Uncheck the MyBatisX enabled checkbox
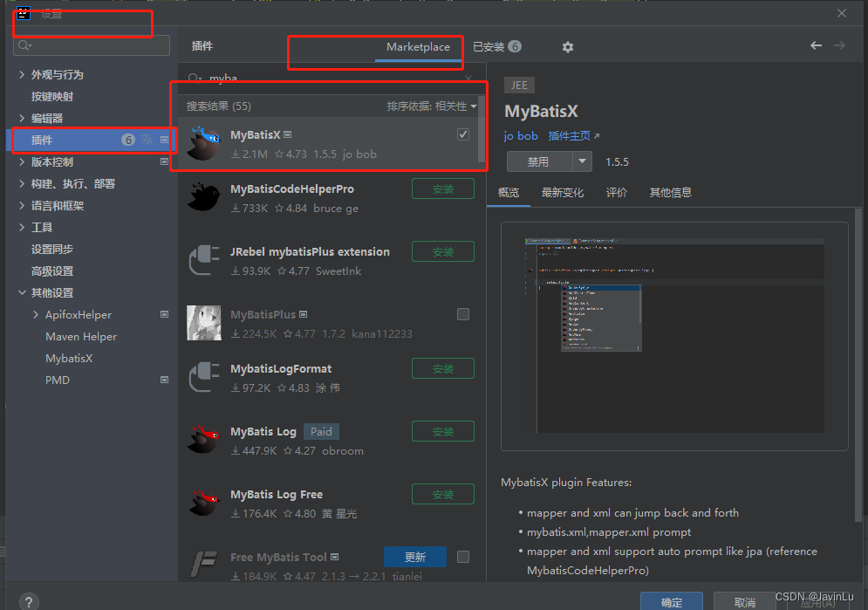 pyautogui.click(x=463, y=134)
